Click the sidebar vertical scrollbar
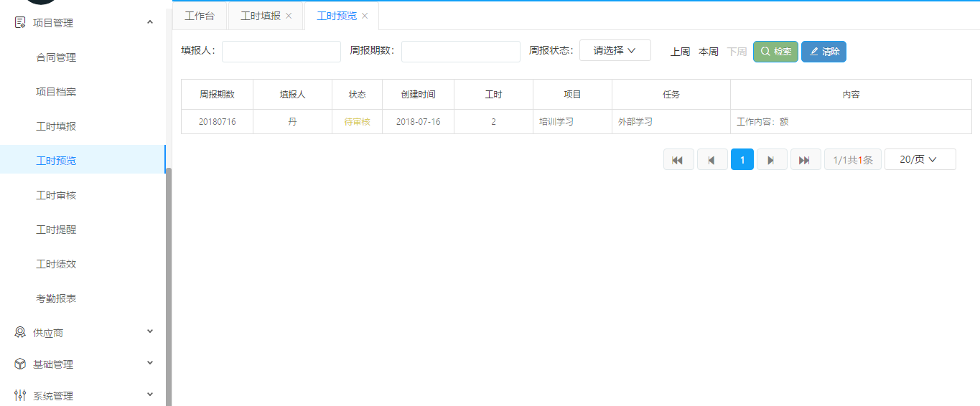Image resolution: width=980 pixels, height=406 pixels. click(169, 287)
